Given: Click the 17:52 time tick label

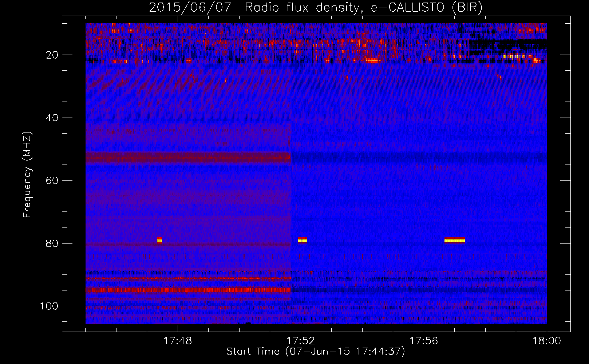Looking at the screenshot, I should click(x=301, y=341).
